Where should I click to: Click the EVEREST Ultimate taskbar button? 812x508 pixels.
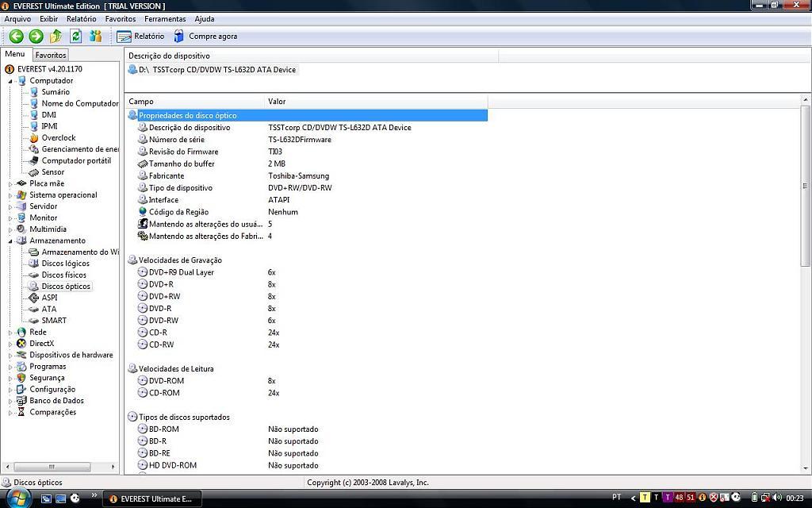pos(151,498)
